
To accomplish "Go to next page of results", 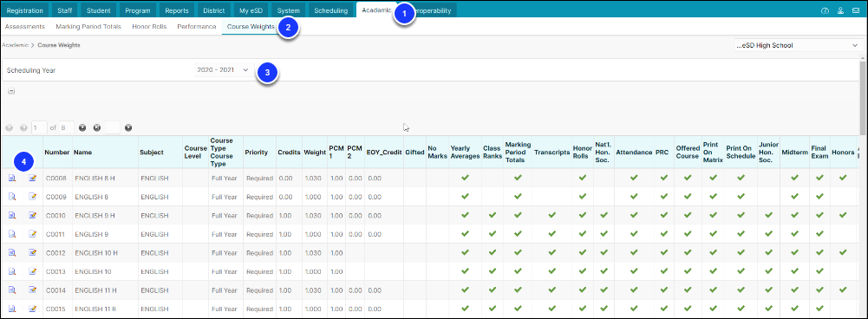I will coord(82,128).
